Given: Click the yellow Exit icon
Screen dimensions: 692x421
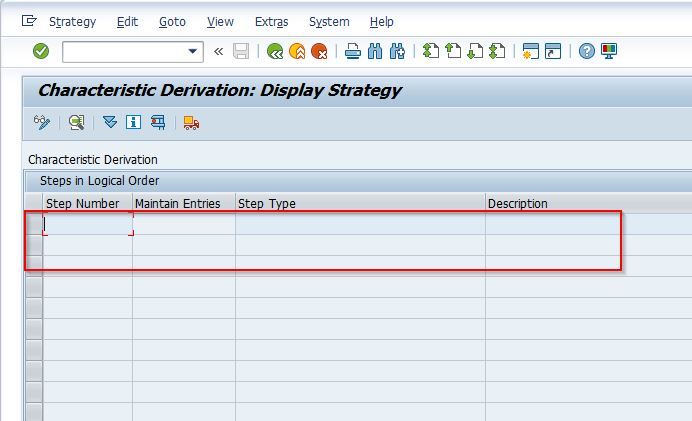Looking at the screenshot, I should 297,52.
